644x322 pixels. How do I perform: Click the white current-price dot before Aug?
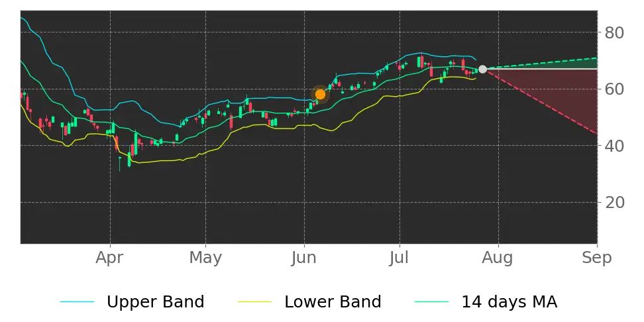[x=482, y=70]
